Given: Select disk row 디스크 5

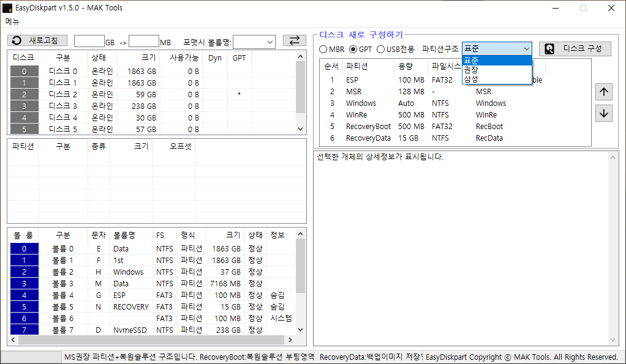Looking at the screenshot, I should coord(153,128).
